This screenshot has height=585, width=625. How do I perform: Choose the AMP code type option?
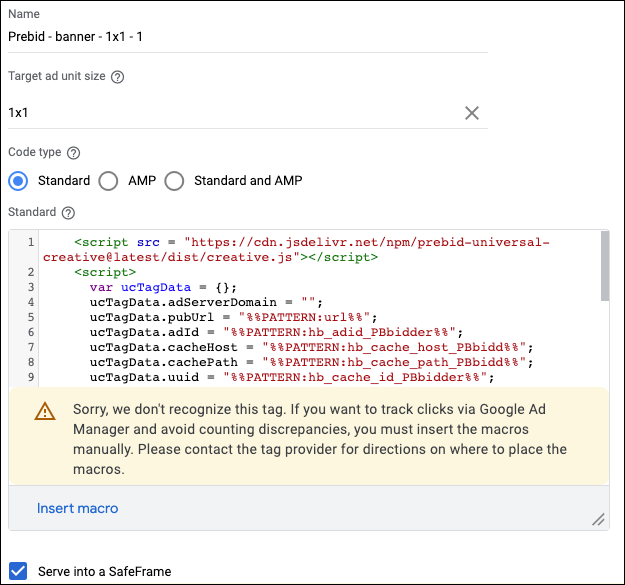coord(109,181)
